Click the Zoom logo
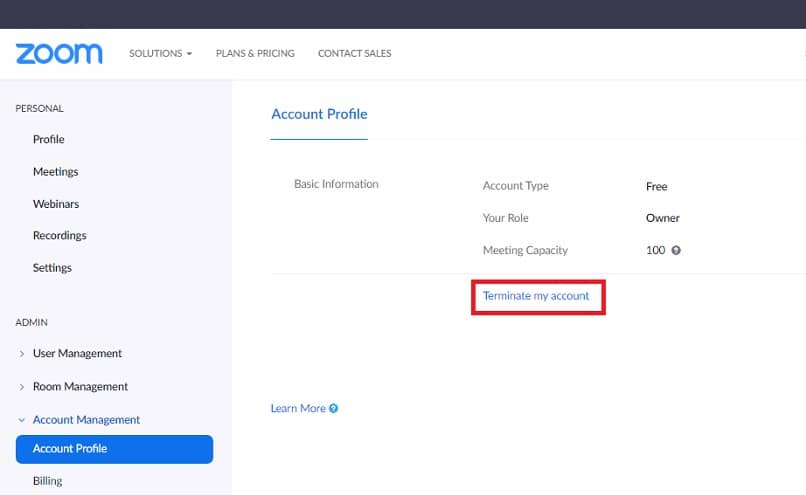Screen dimensions: 806x495 [59, 53]
